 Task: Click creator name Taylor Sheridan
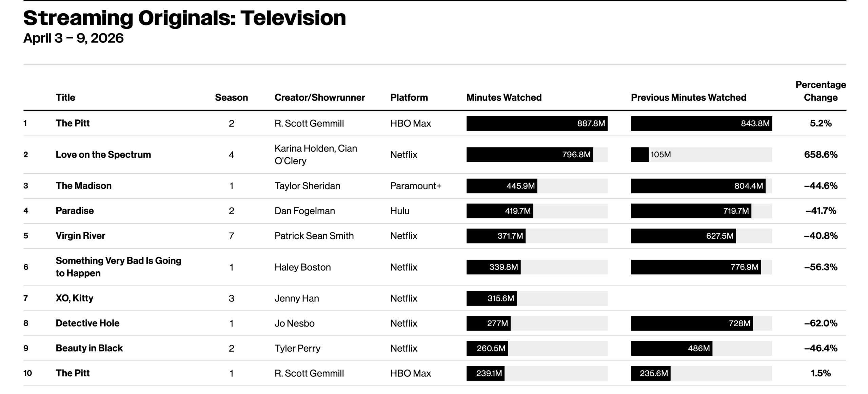tap(307, 186)
